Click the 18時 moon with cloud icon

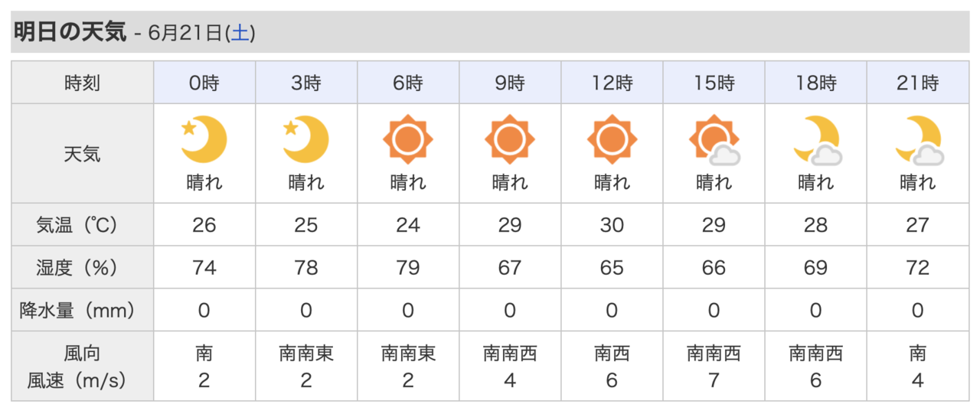coord(816,140)
